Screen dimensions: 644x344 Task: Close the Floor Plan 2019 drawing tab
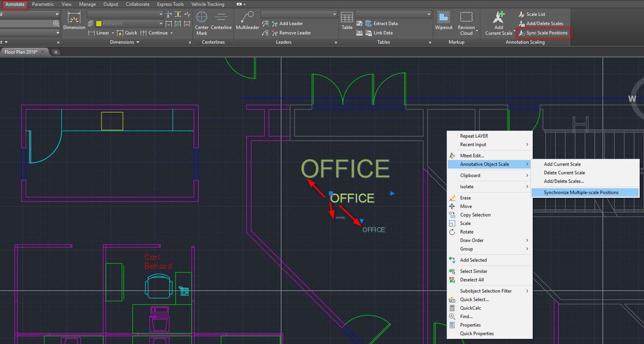click(x=43, y=52)
